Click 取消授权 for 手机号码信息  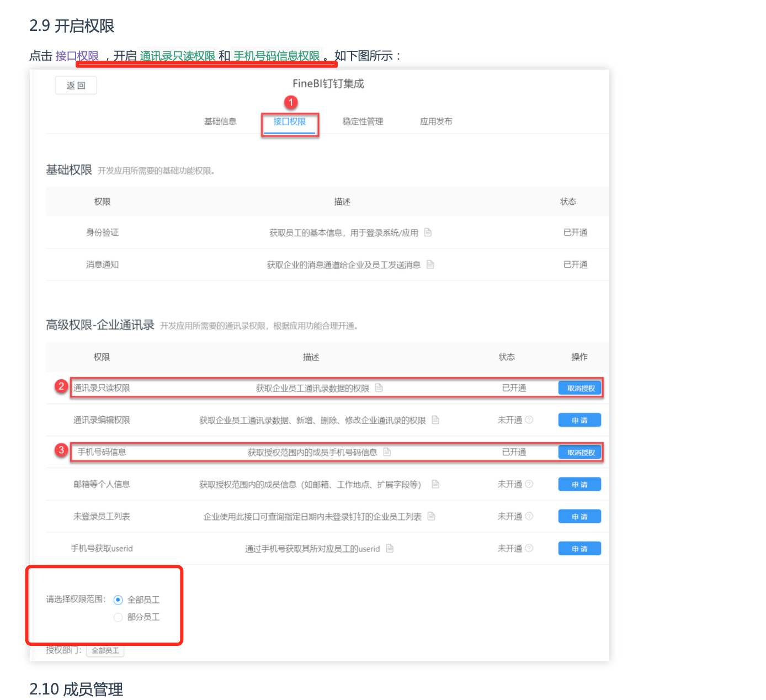pos(581,452)
